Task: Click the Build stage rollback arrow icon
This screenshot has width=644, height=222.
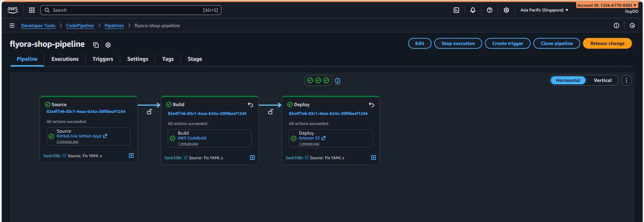Action: [250, 105]
